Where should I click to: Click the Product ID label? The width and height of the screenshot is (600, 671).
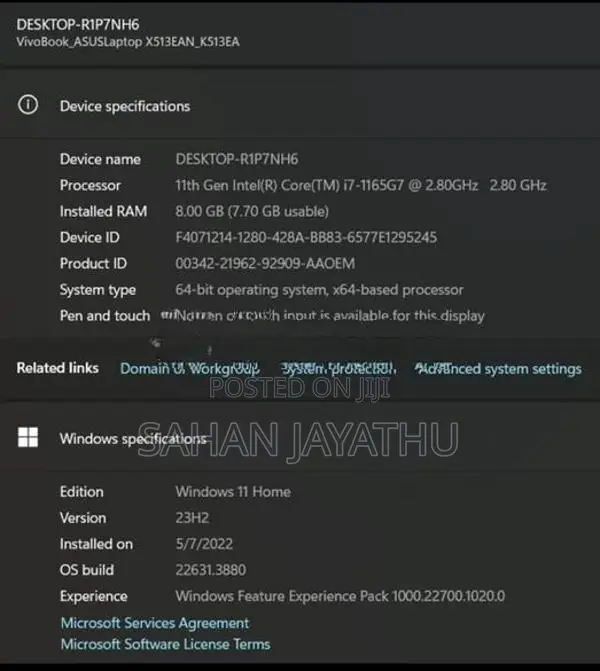[93, 264]
